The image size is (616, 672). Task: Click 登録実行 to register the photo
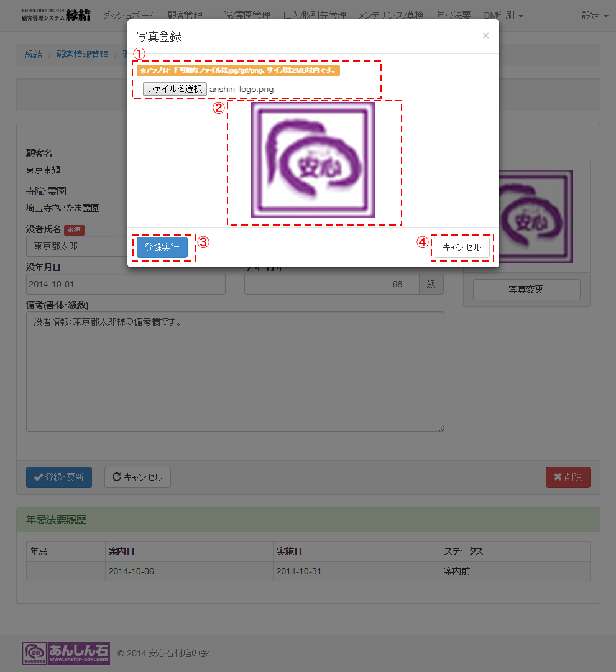pyautogui.click(x=162, y=247)
